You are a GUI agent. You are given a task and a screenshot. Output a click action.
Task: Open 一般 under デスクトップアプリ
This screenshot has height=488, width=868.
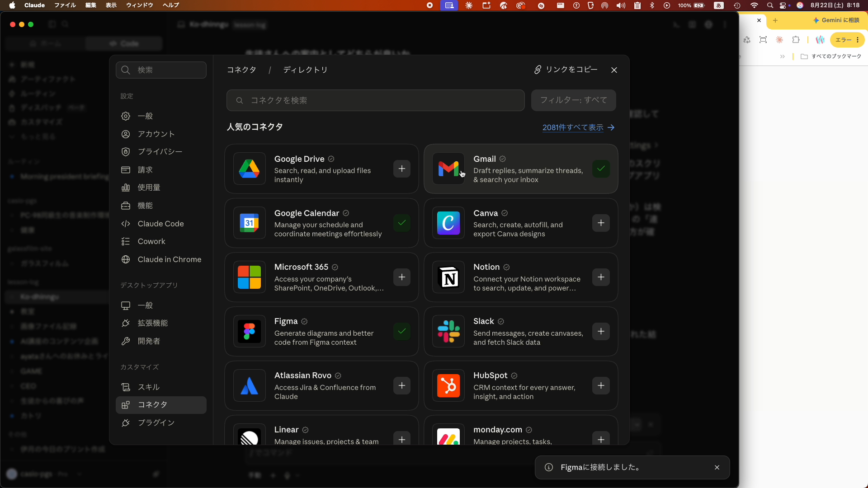pos(161,305)
